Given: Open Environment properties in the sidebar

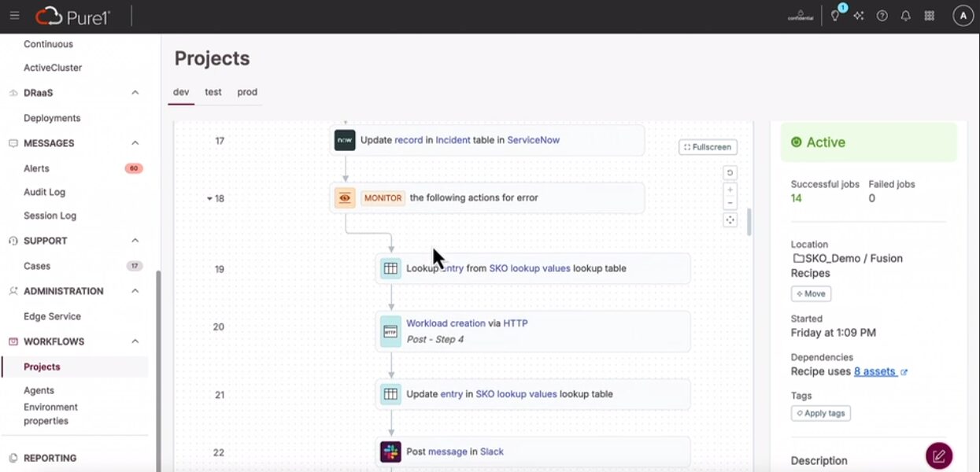Looking at the screenshot, I should [x=50, y=414].
